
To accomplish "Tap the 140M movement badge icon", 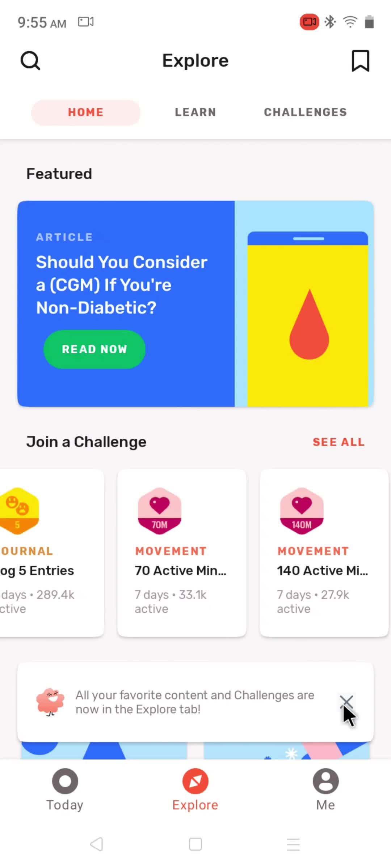I will [x=302, y=511].
